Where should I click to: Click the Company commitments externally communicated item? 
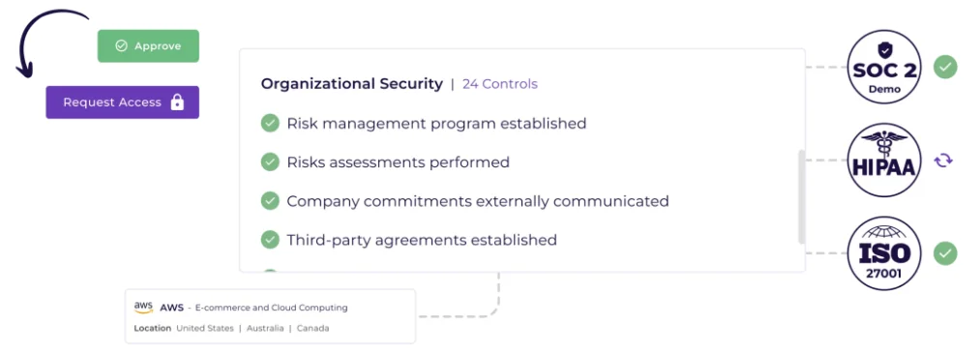point(465,200)
